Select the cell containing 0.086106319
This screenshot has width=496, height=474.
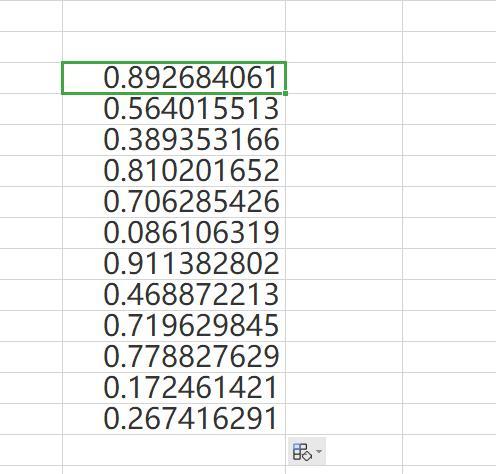tap(174, 233)
